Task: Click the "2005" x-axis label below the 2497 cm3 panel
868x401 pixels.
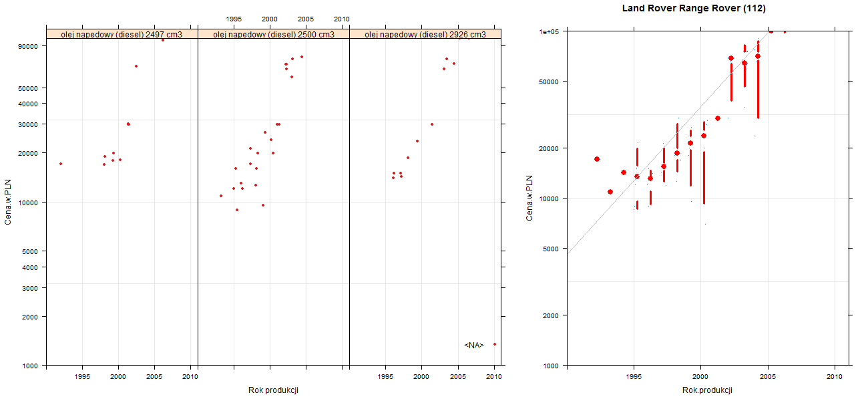Action: [x=154, y=377]
